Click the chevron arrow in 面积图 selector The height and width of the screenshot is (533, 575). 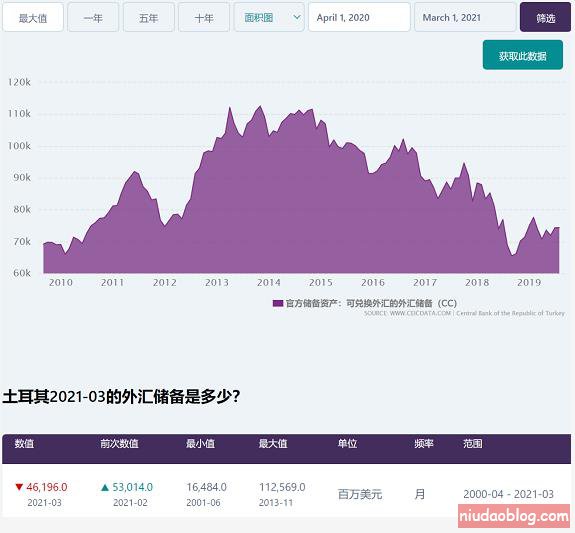(297, 17)
